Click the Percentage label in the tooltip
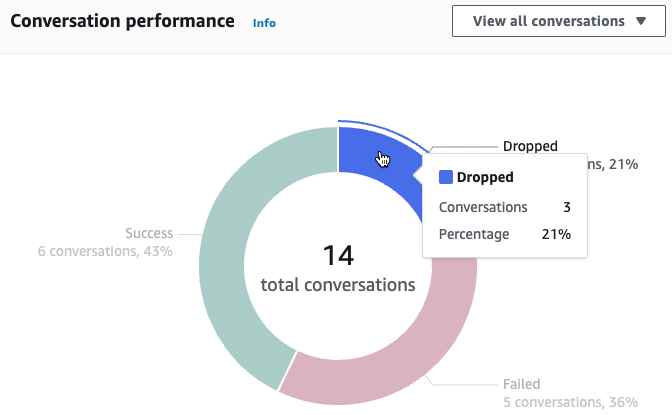The height and width of the screenshot is (415, 672). (474, 234)
